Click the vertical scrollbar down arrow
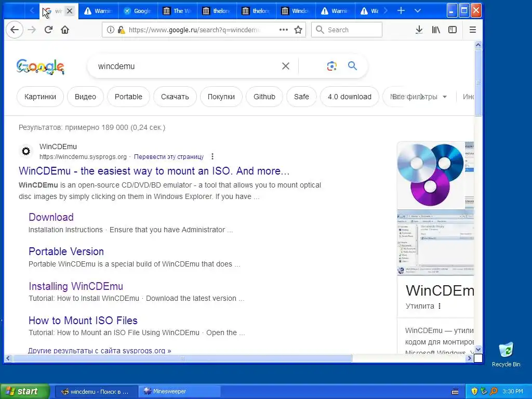Viewport: 532px width, 399px height. pyautogui.click(x=478, y=349)
